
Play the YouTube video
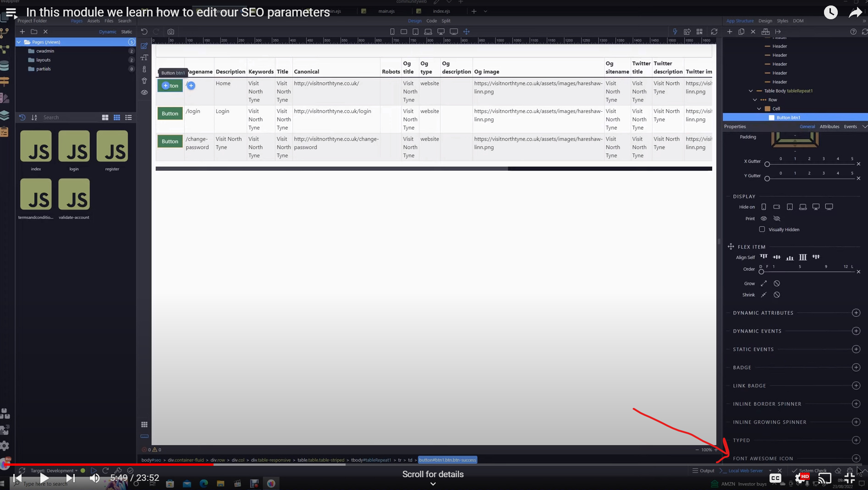point(44,478)
